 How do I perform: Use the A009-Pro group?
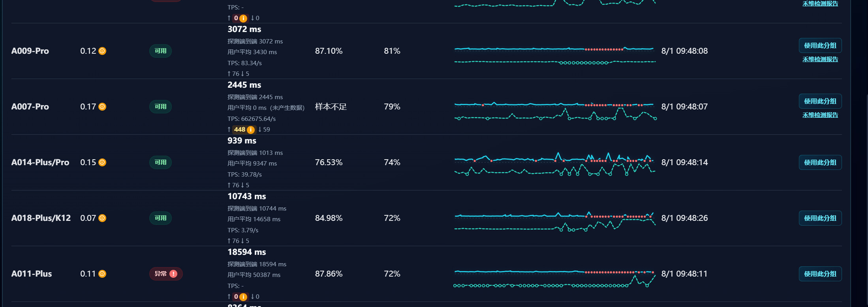(820, 45)
